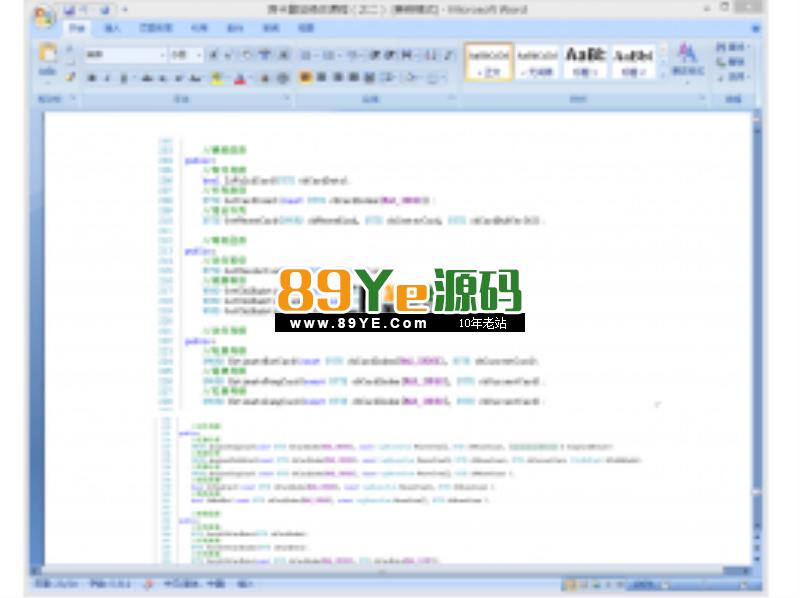Apply character shading to selection
Viewport: 800px width, 598px height.
[265, 78]
